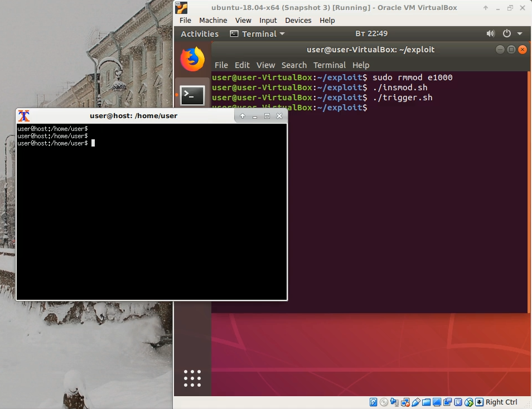Click the mouse integration status icon
Screen dimensions: 532x409
[469, 402]
